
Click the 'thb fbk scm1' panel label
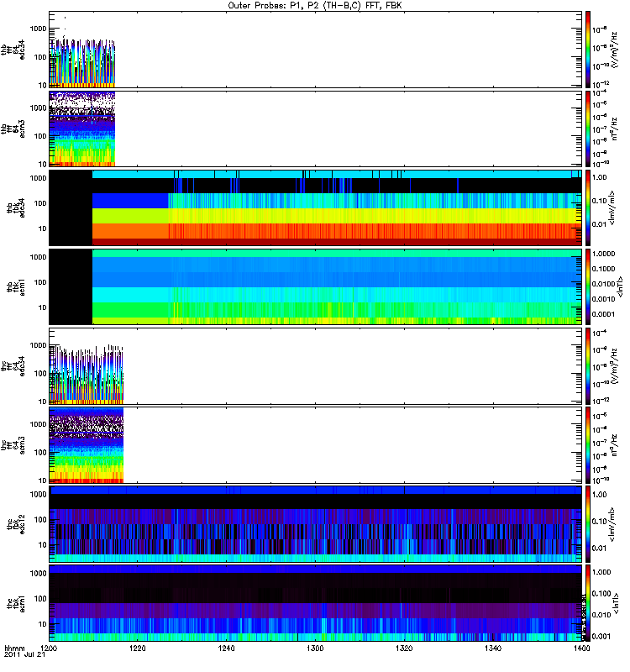coord(16,287)
